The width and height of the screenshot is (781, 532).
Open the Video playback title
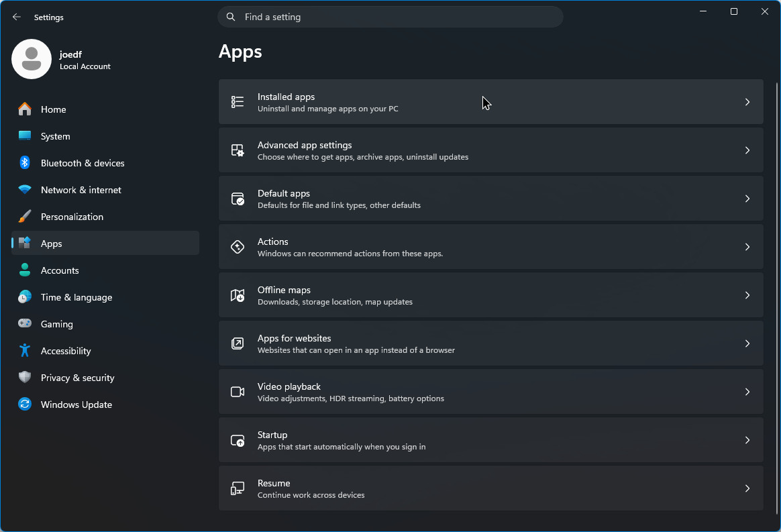pyautogui.click(x=289, y=386)
